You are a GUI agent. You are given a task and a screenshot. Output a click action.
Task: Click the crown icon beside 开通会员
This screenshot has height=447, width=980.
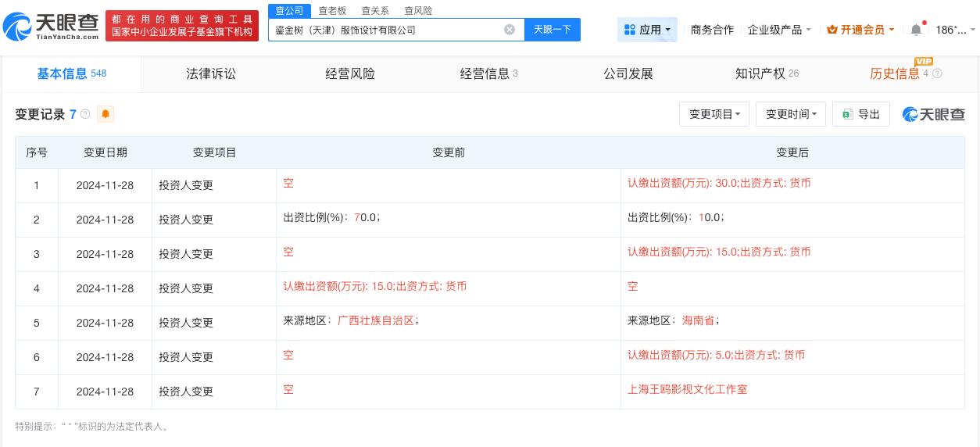click(832, 30)
